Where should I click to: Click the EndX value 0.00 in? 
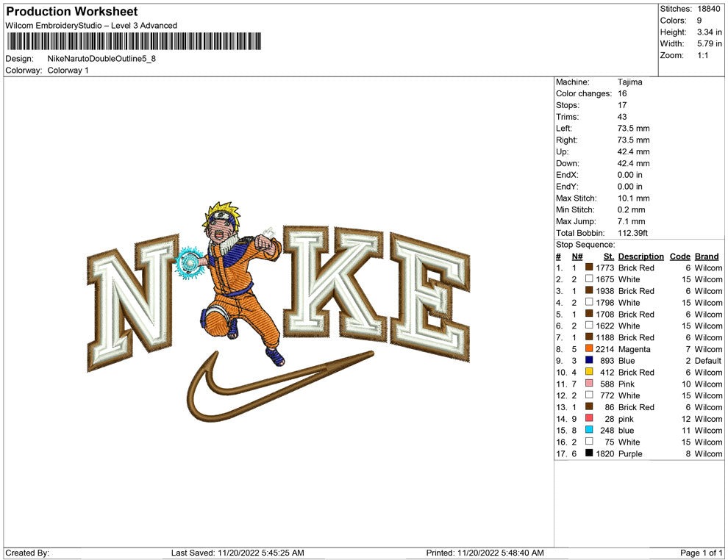pyautogui.click(x=630, y=174)
